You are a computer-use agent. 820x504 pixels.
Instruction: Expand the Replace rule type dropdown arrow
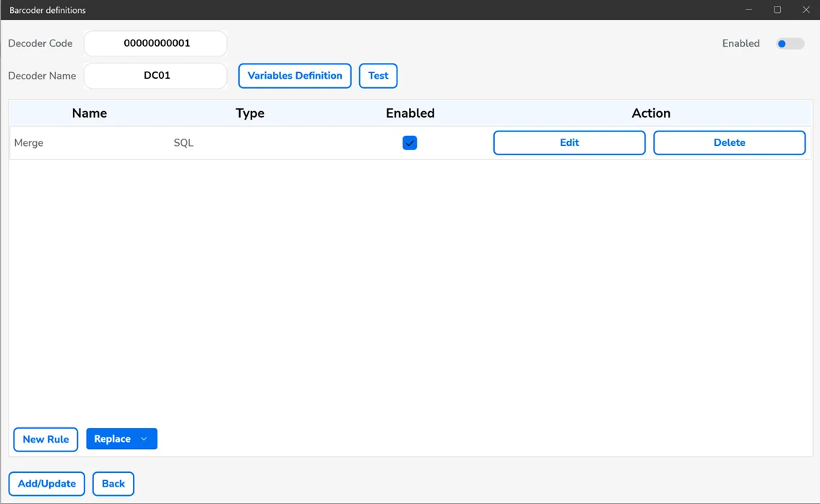pos(144,439)
